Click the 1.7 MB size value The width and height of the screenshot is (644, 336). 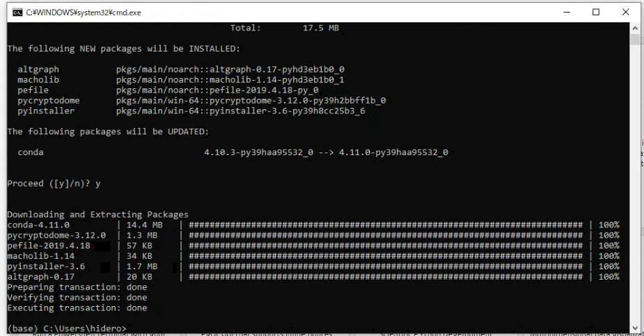142,266
